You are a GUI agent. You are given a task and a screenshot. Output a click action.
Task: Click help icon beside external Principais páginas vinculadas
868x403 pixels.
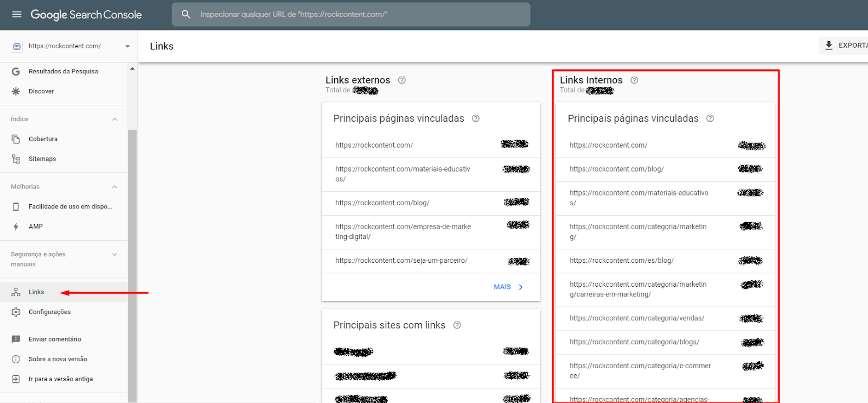point(476,118)
